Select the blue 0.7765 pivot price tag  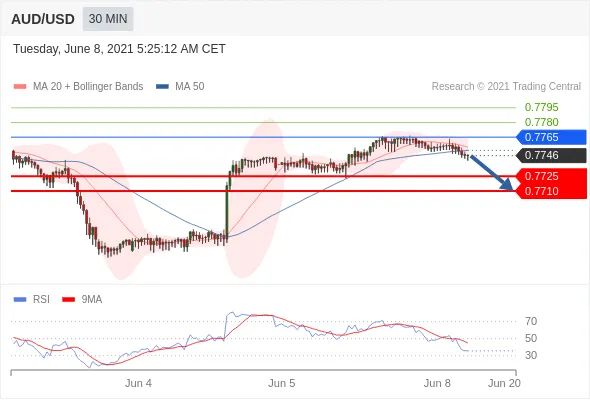(x=551, y=137)
